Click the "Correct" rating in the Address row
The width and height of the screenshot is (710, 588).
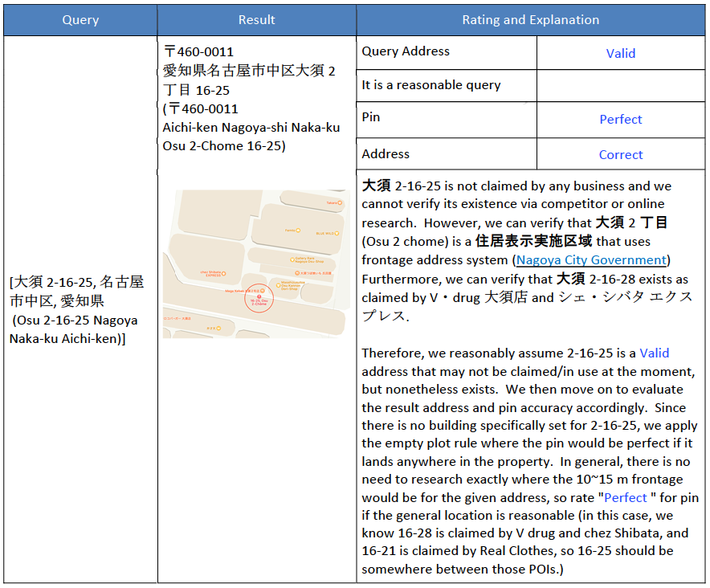[x=620, y=155]
